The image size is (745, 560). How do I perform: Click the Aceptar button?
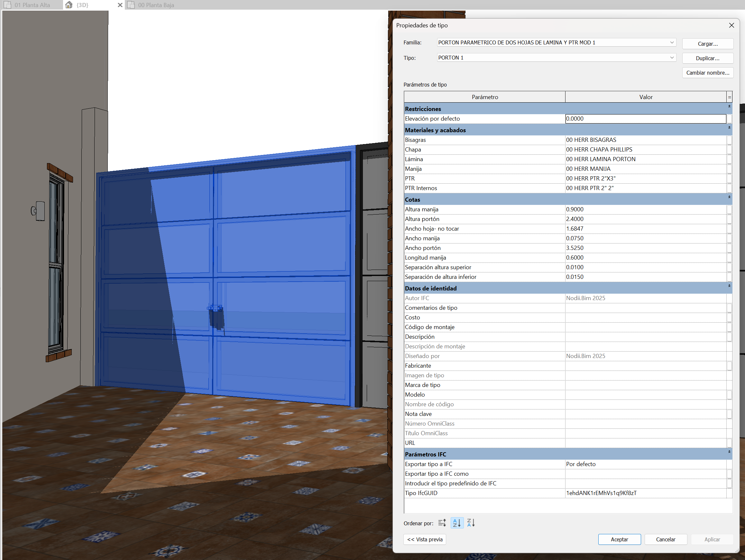(619, 539)
